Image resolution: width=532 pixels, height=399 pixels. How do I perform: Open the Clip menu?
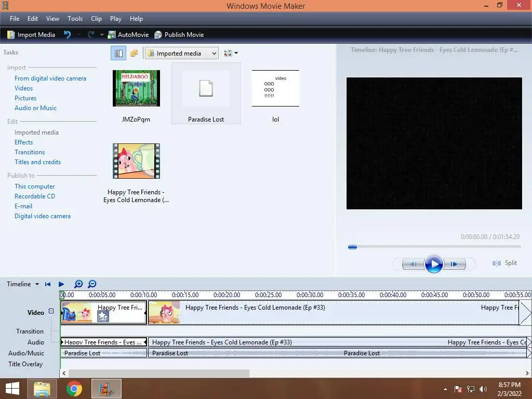click(x=96, y=19)
